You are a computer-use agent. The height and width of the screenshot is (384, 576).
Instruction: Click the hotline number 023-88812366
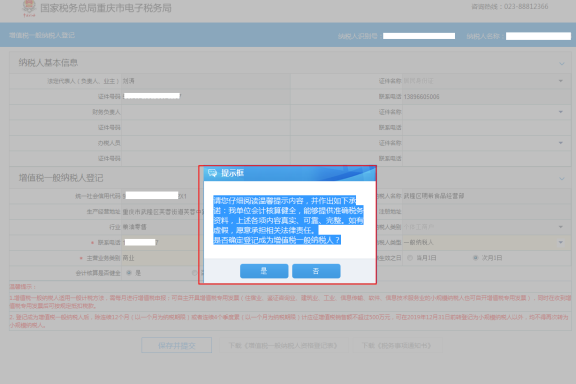(x=526, y=7)
